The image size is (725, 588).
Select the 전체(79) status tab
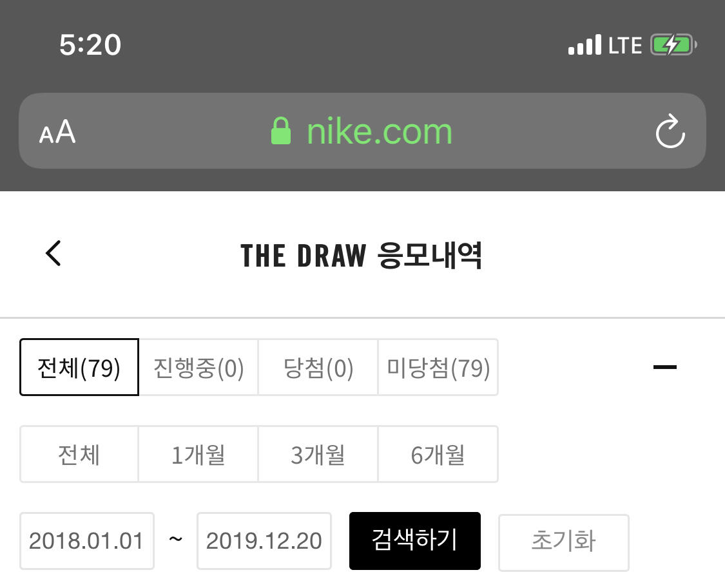coord(79,367)
